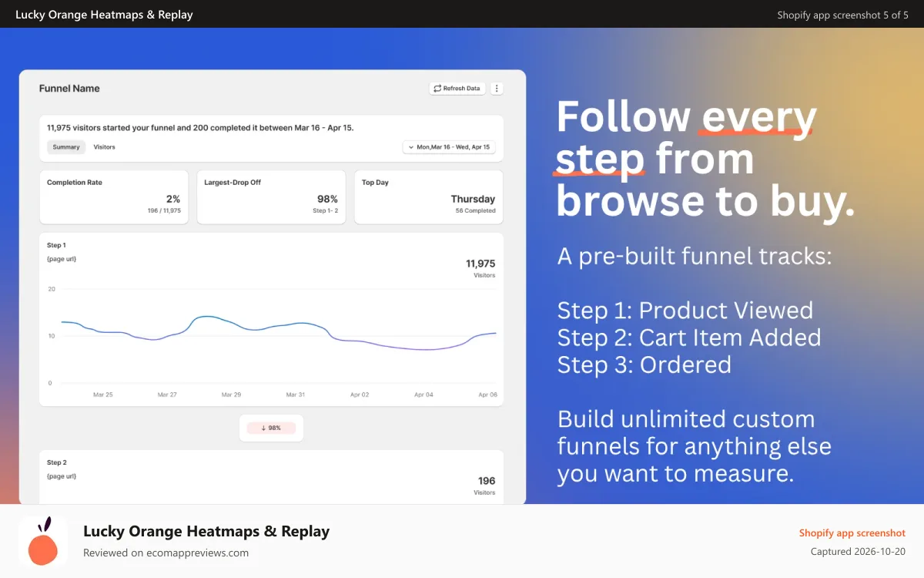Viewport: 924px width, 578px height.
Task: Click the Apr 02 axis label
Action: tap(360, 395)
